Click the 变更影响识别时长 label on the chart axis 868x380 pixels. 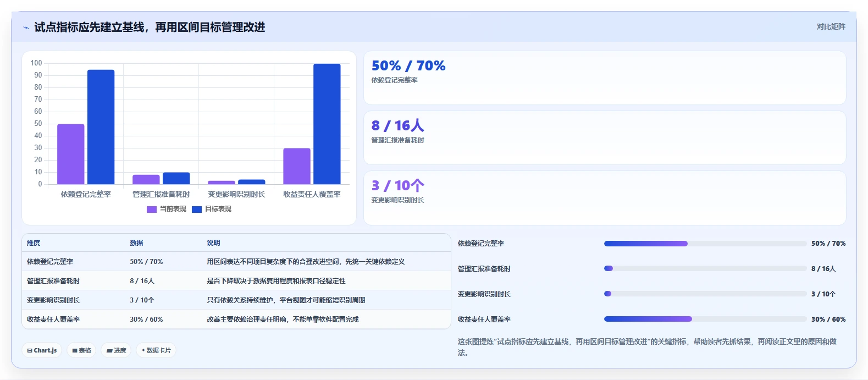click(236, 194)
